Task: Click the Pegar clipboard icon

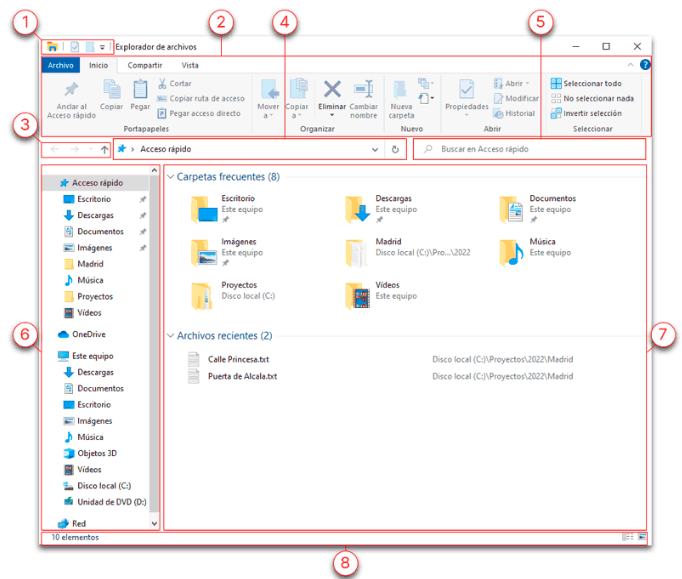Action: click(x=140, y=90)
